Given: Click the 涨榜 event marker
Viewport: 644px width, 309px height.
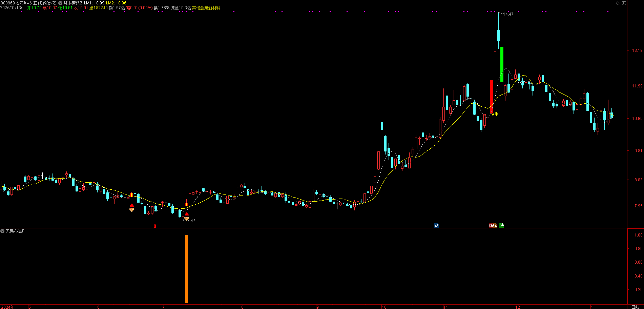Looking at the screenshot, I should (x=493, y=225).
